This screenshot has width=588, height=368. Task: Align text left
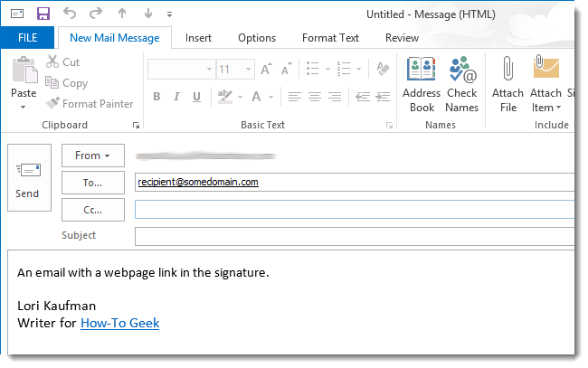tap(295, 97)
